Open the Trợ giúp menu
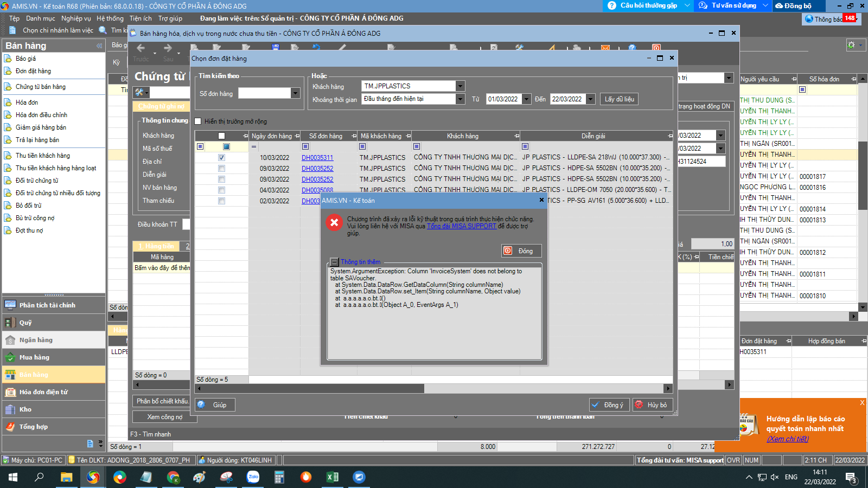 click(x=170, y=18)
